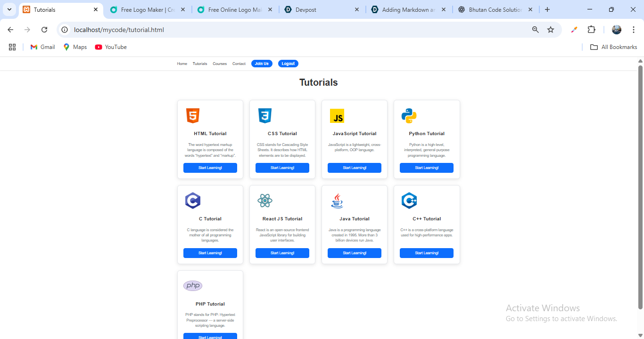Close the Devpost tab

tap(356, 9)
